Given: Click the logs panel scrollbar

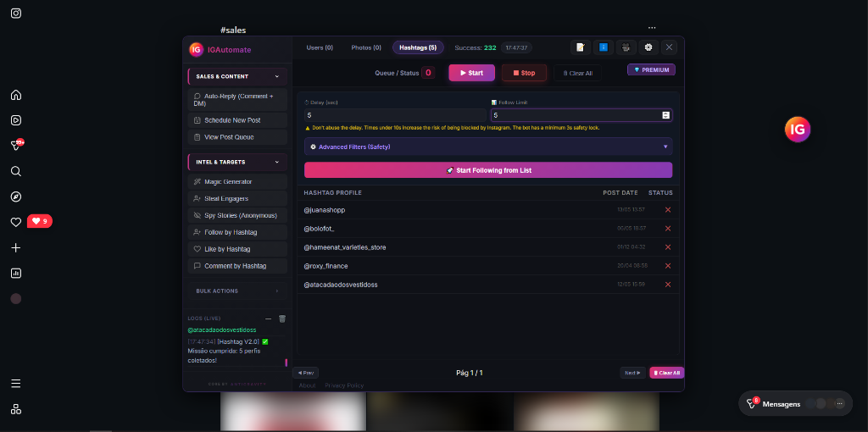Looking at the screenshot, I should coord(287,363).
